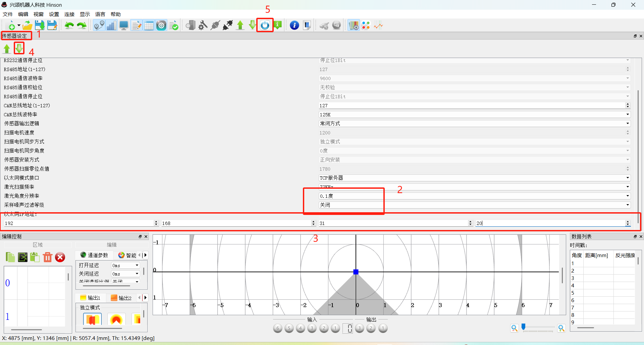Click the orange waveform chart icon
Viewport: 644px width, 345px height.
click(x=378, y=25)
